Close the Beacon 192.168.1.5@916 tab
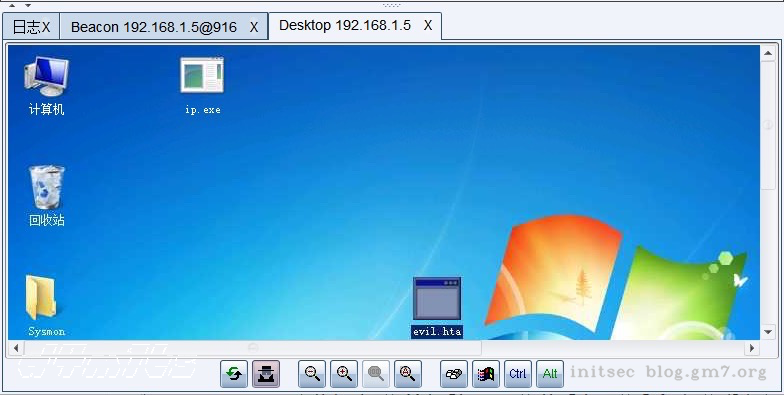This screenshot has width=784, height=395. tap(254, 28)
